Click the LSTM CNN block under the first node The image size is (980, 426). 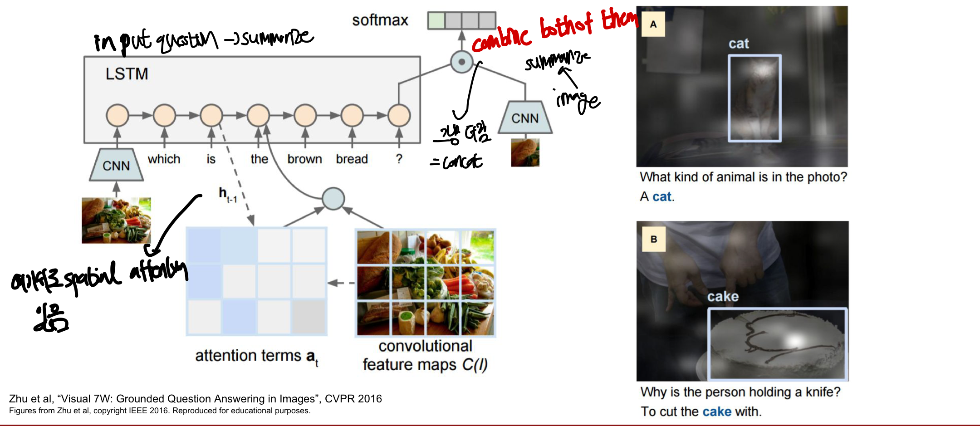tap(116, 165)
